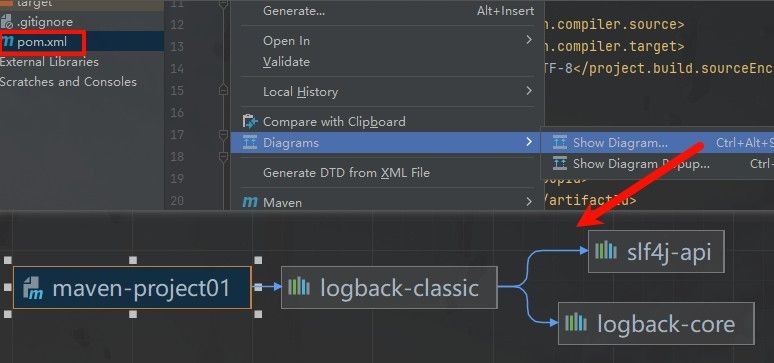The height and width of the screenshot is (363, 774).
Task: Click the .gitignore file icon
Action: [x=7, y=22]
